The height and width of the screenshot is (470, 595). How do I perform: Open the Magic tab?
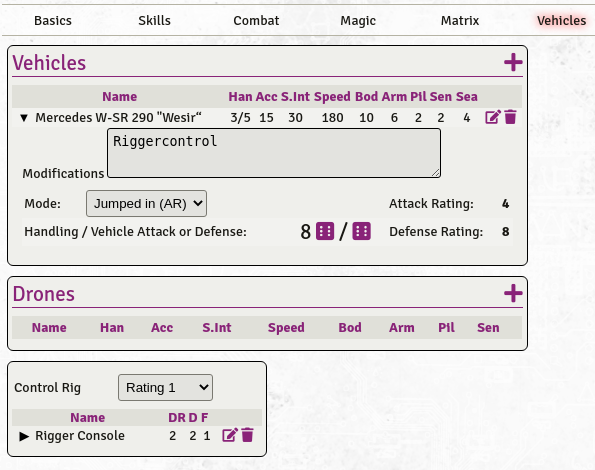pos(358,20)
